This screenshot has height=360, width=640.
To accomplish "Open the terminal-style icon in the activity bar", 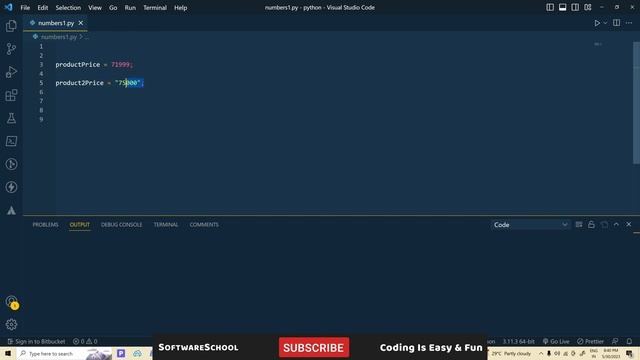I will [11, 141].
